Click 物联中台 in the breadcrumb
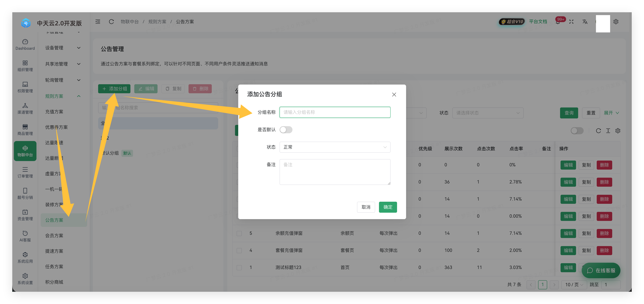 [x=129, y=22]
